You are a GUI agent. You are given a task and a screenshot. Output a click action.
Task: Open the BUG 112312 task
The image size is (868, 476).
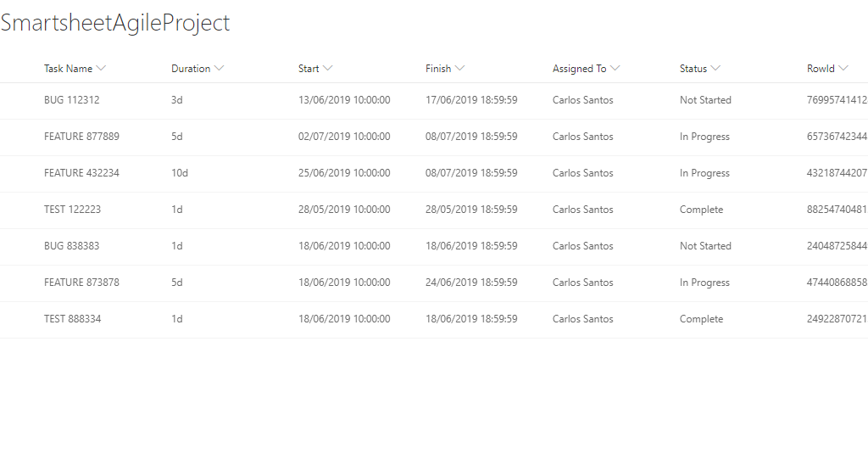(72, 100)
